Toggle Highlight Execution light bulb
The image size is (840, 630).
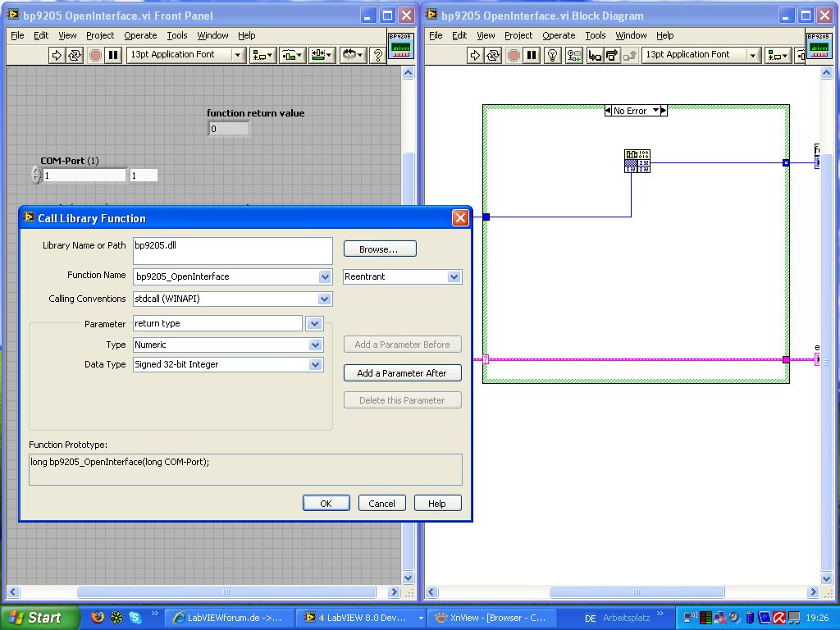click(x=554, y=55)
